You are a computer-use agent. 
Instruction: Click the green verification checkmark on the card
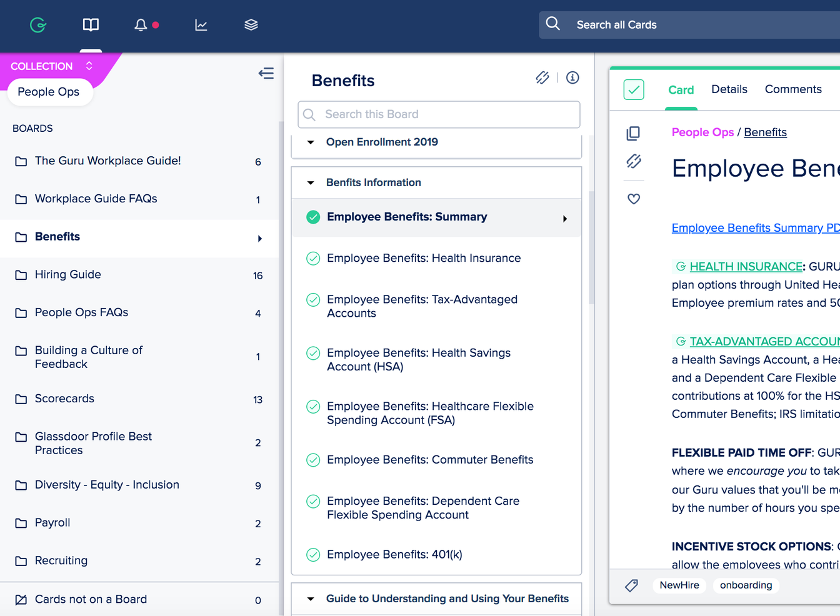tap(633, 89)
